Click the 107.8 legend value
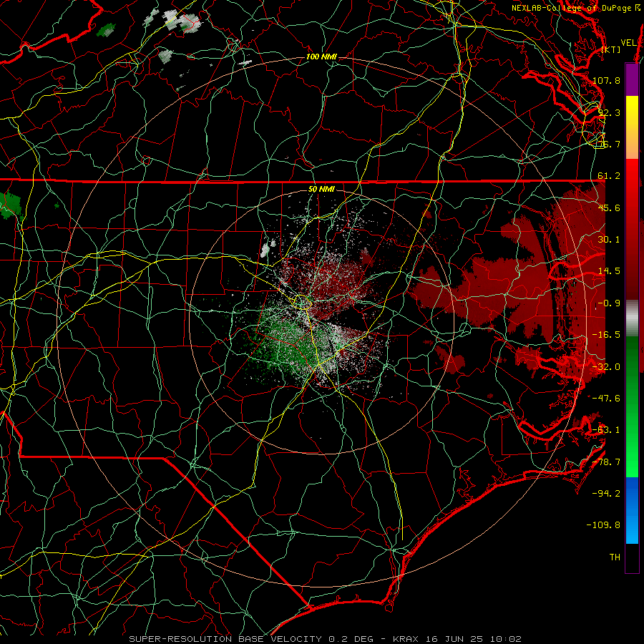Screen dimensions: 644x644 pos(606,80)
